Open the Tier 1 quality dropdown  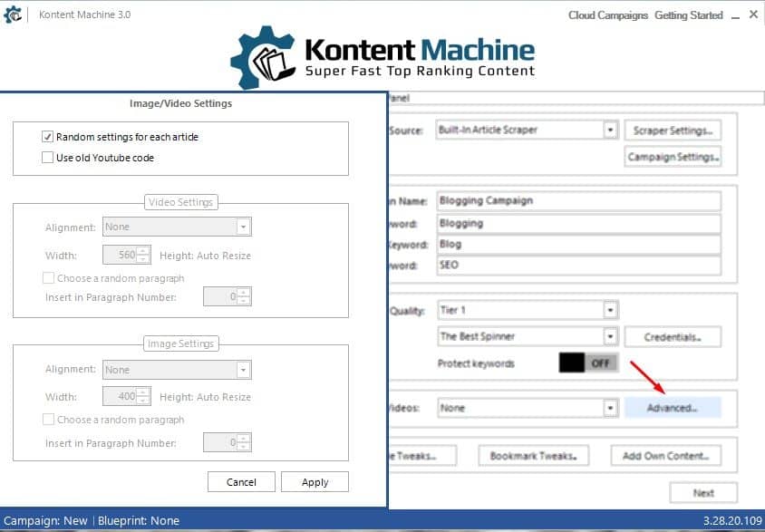click(x=610, y=310)
